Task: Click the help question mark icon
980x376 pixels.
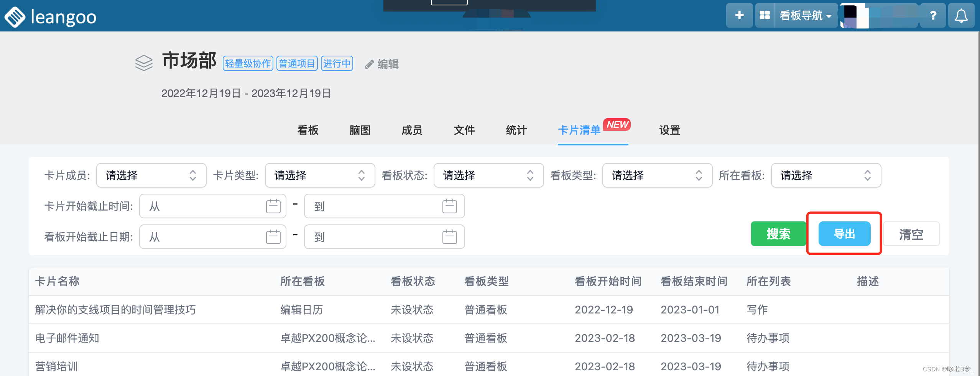Action: tap(933, 15)
